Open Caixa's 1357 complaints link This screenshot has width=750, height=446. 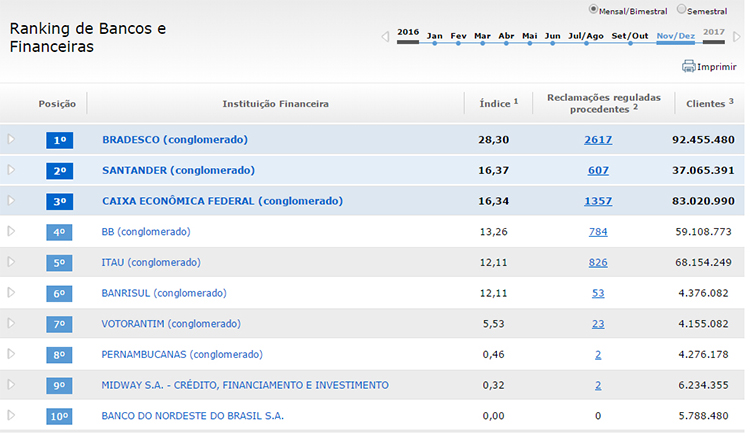point(598,201)
